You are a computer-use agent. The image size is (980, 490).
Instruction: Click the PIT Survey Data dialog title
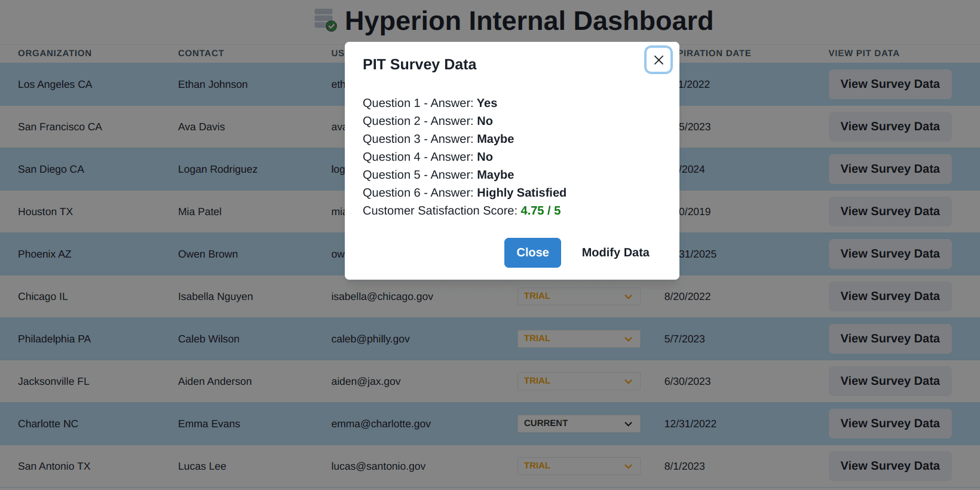pyautogui.click(x=419, y=65)
